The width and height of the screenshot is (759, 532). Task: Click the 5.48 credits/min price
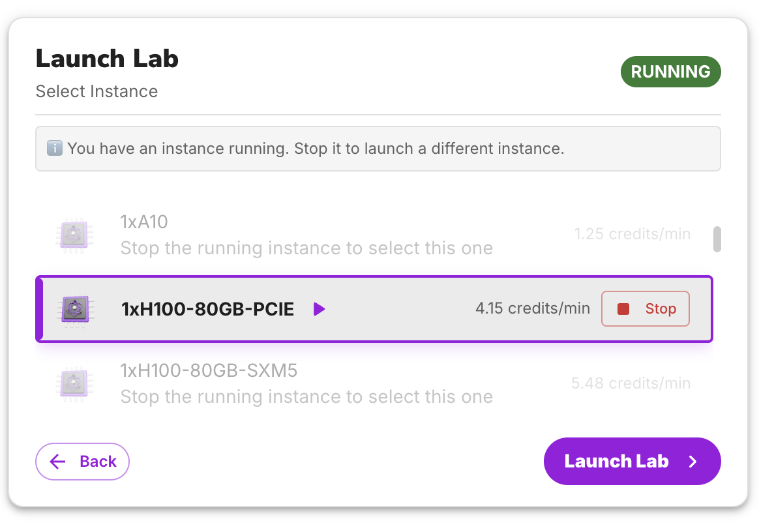(x=631, y=383)
